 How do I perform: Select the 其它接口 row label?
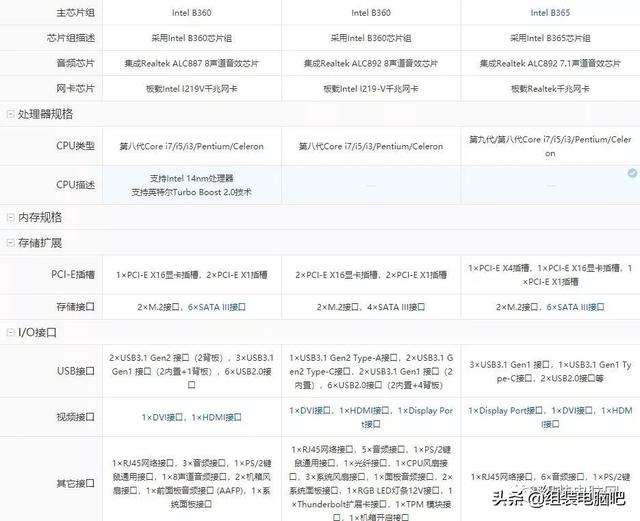(x=76, y=484)
